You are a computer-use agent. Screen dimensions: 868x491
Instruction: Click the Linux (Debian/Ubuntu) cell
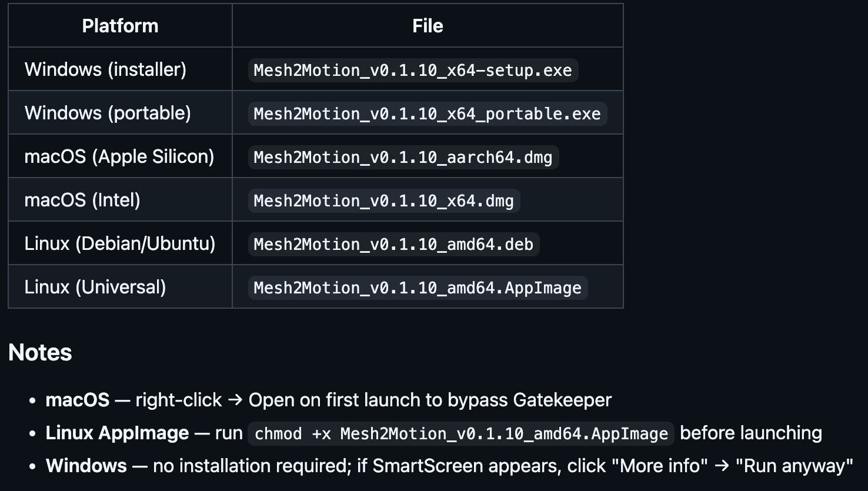click(x=120, y=243)
